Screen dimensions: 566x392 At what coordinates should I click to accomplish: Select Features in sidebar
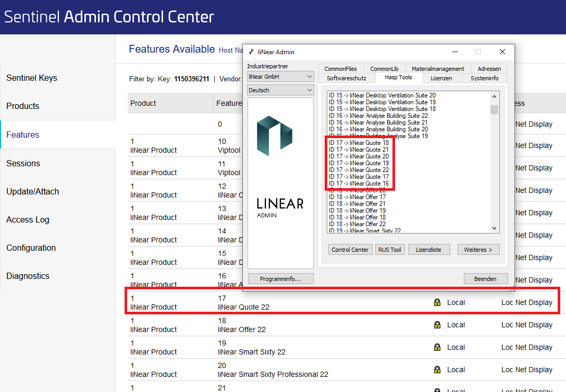pyautogui.click(x=23, y=134)
